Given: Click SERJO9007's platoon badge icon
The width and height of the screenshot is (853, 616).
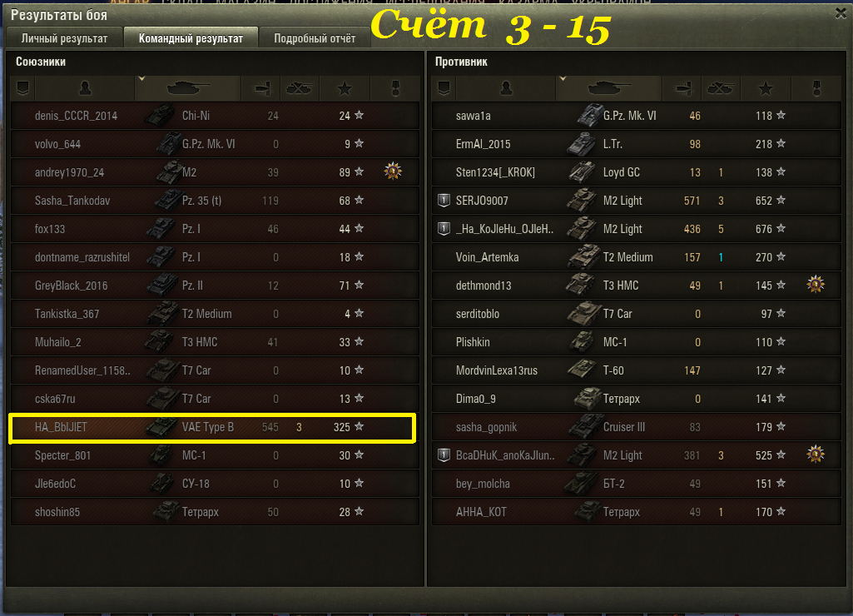Looking at the screenshot, I should coord(444,201).
